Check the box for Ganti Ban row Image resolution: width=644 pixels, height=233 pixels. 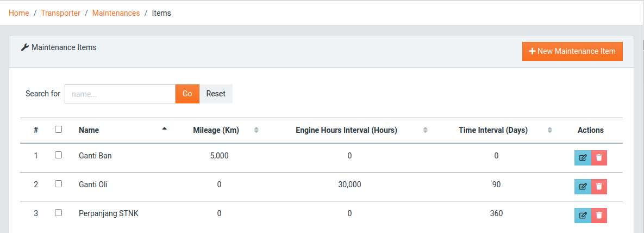click(58, 155)
